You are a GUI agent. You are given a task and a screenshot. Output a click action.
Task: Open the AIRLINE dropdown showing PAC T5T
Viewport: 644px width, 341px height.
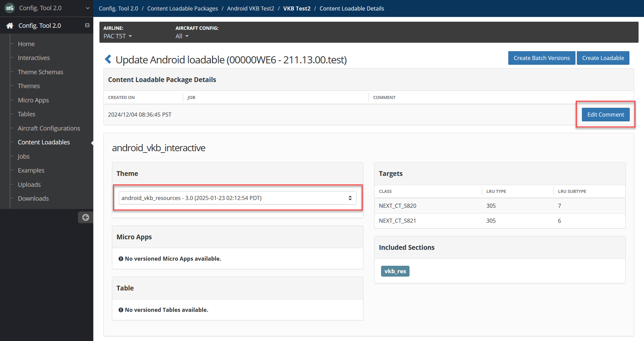(x=117, y=36)
